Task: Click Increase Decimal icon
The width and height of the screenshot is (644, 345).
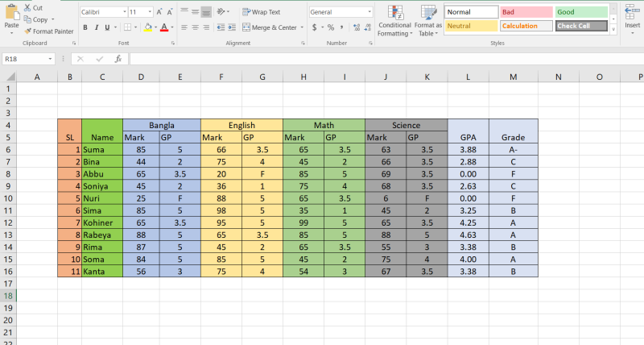Action: pyautogui.click(x=357, y=27)
